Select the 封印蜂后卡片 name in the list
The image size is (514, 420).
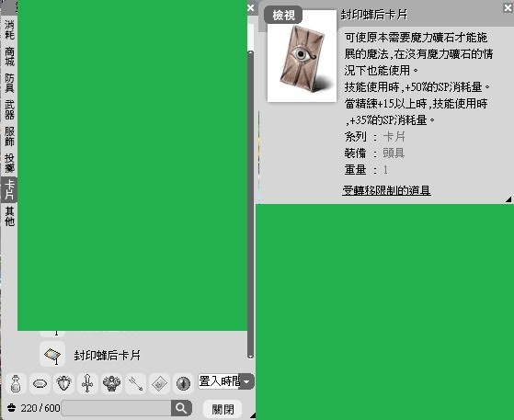click(108, 355)
